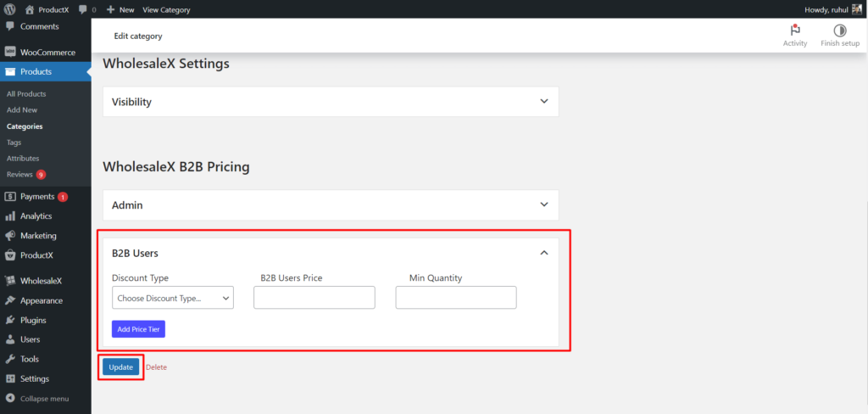Viewport: 868px width, 414px height.
Task: Open ruhul's user avatar
Action: 857,9
